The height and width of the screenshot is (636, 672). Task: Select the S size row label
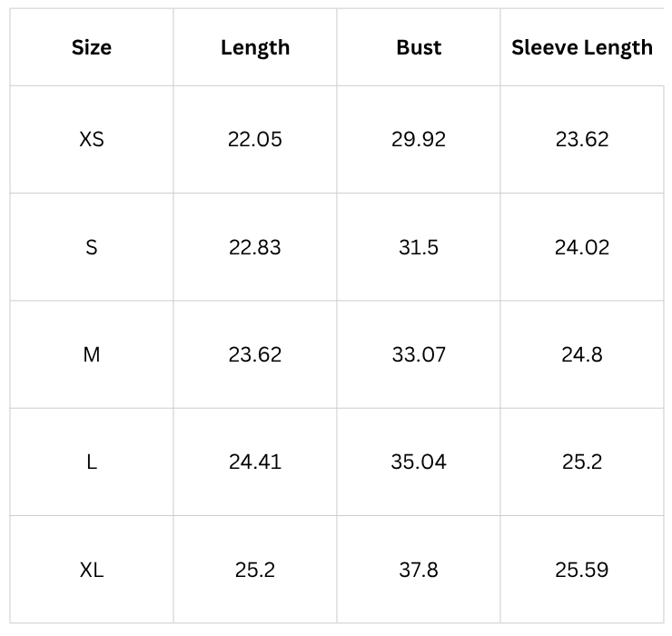[92, 247]
